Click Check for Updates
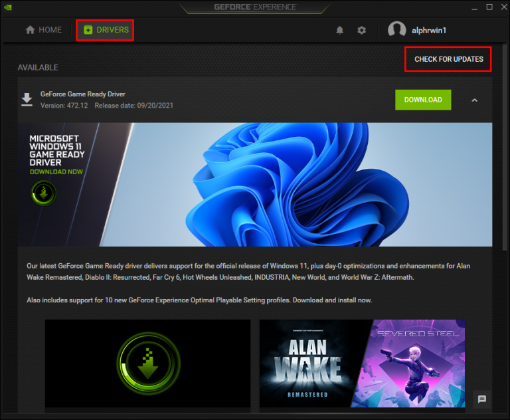This screenshot has height=420, width=510. click(x=448, y=59)
